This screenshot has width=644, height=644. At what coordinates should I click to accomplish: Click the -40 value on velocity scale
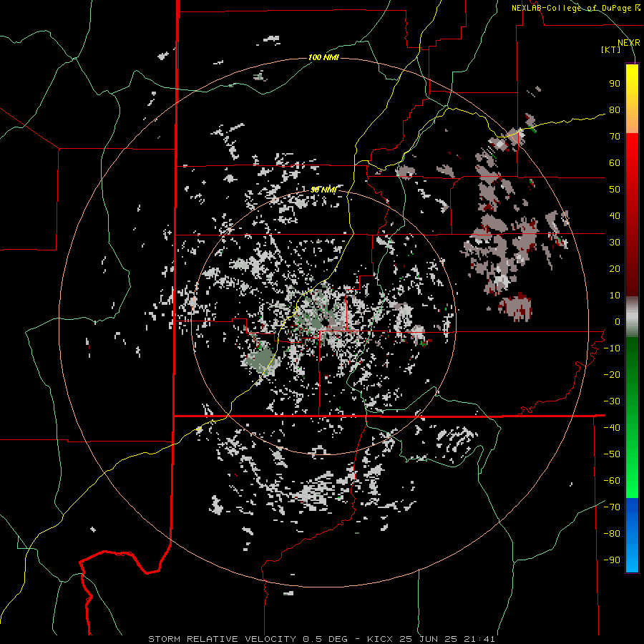(612, 428)
